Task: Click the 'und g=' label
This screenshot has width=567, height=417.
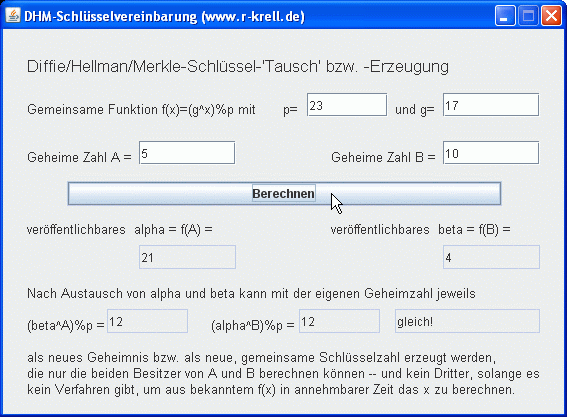Action: pos(415,110)
